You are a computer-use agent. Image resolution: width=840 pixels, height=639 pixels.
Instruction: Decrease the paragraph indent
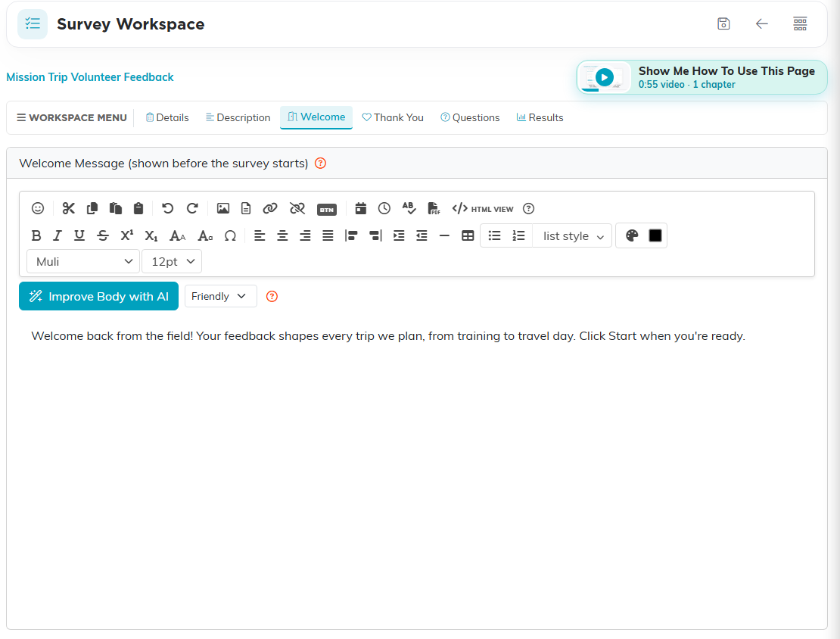[x=422, y=236]
